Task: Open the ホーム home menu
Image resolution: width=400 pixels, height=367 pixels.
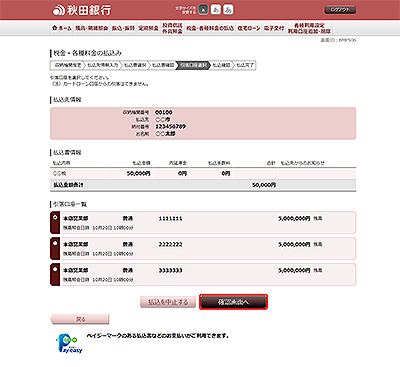Action: pyautogui.click(x=62, y=28)
